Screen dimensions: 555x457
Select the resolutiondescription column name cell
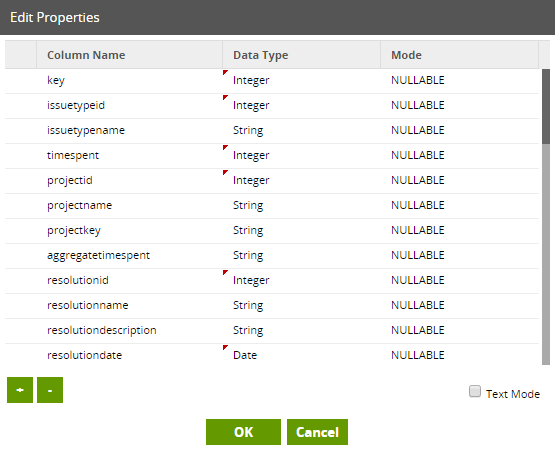(x=129, y=330)
